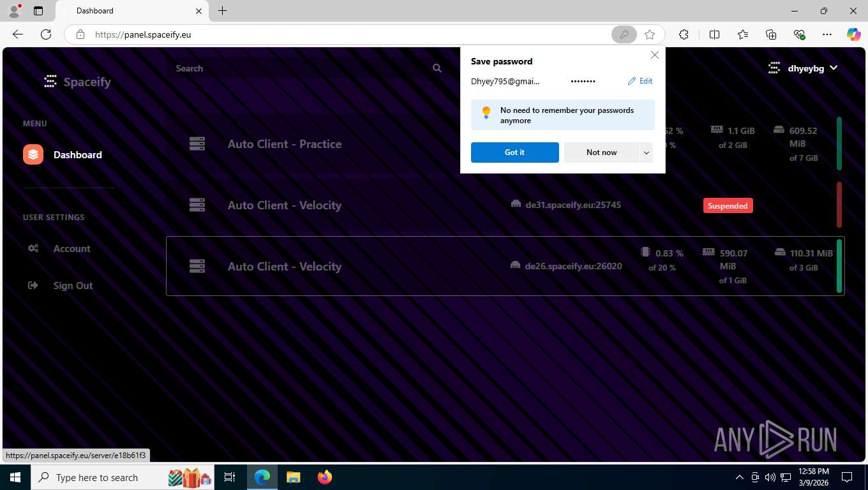Choose Sign Out in the sidebar
The height and width of the screenshot is (490, 868).
(70, 285)
